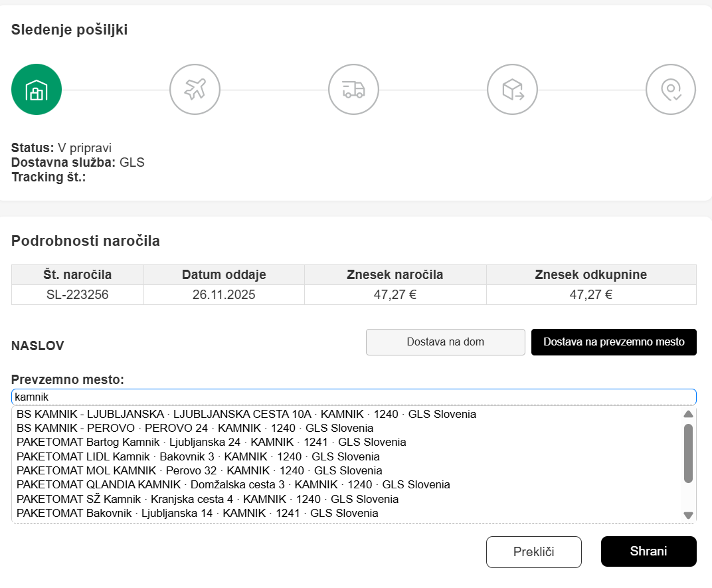Screen dimensions: 712x588
Task: Select PAKETOMAT Bartog Kamnik option
Action: pyautogui.click(x=211, y=442)
